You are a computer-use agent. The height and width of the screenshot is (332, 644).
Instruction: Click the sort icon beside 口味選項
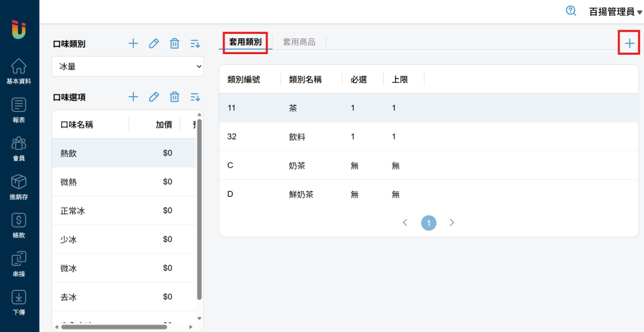[195, 97]
